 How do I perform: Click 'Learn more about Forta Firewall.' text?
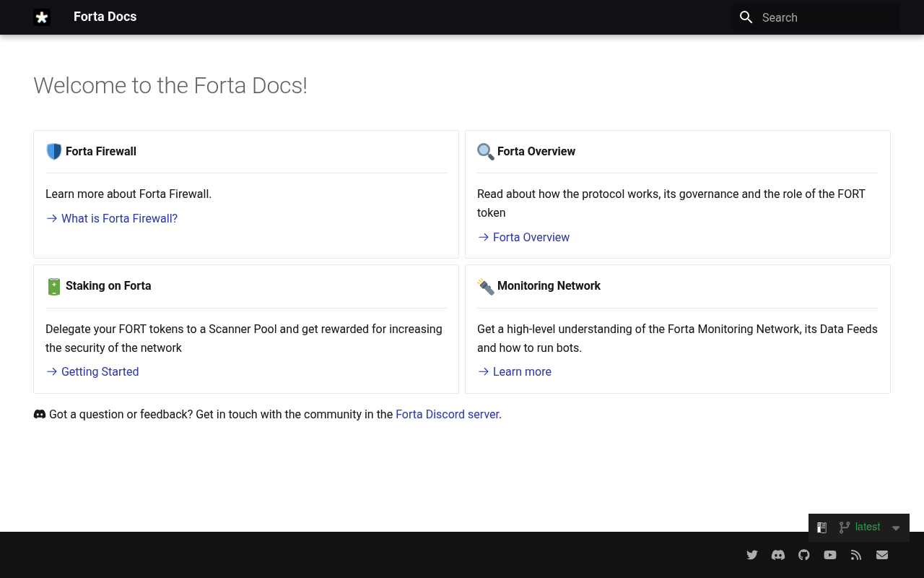point(128,194)
